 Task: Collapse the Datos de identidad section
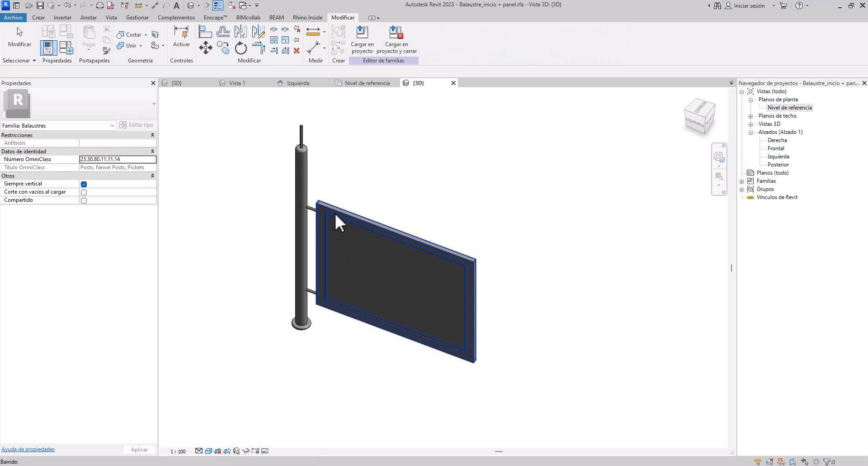pos(152,151)
